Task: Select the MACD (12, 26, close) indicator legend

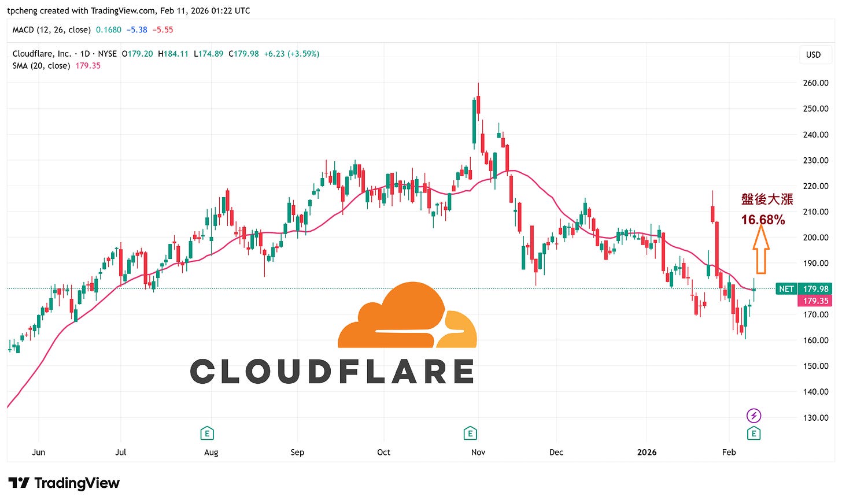Action: (x=51, y=29)
